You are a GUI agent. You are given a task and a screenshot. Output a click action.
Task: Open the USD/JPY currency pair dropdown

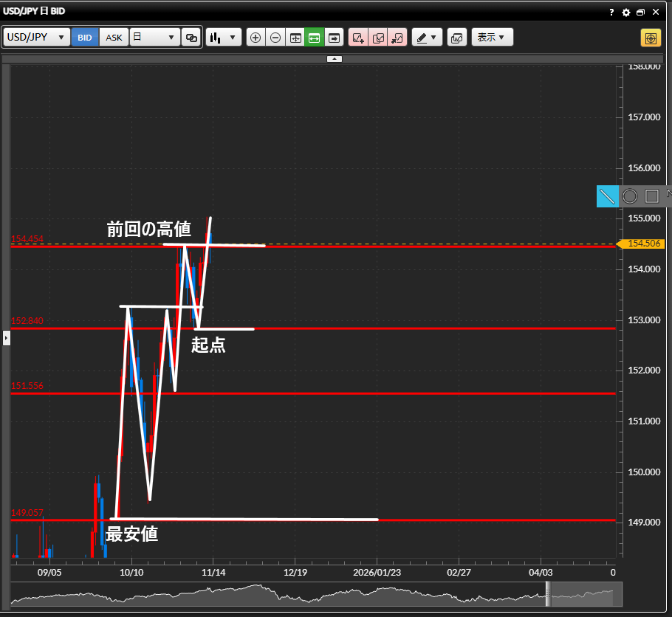(36, 38)
